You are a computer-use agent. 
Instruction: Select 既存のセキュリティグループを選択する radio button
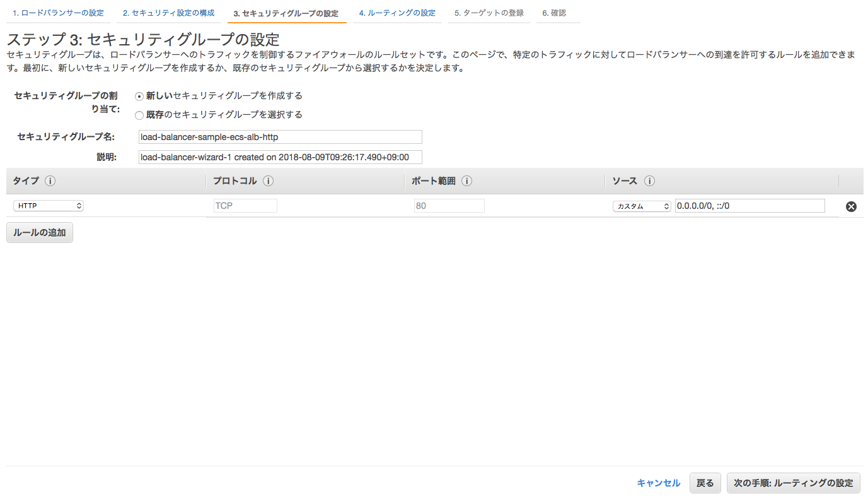click(139, 115)
